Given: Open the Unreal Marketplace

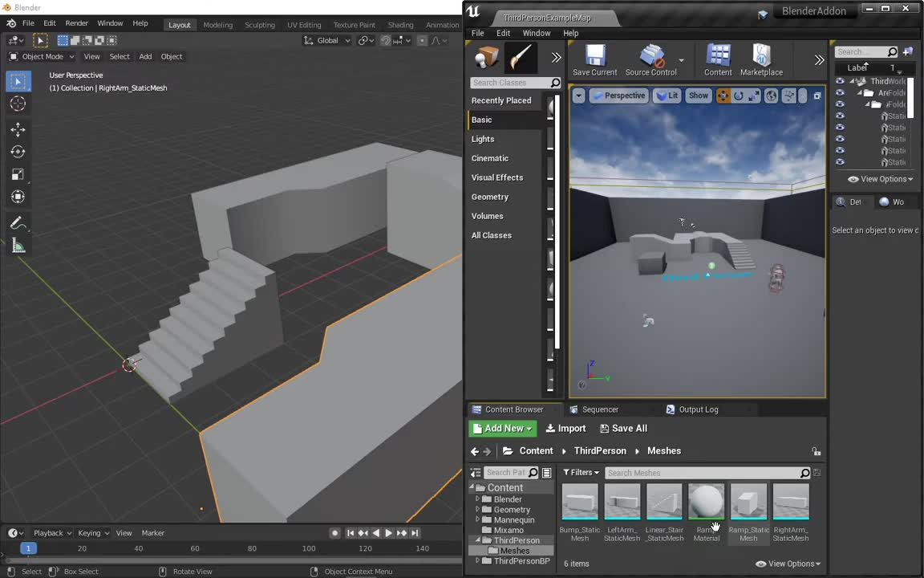Looking at the screenshot, I should [760, 60].
